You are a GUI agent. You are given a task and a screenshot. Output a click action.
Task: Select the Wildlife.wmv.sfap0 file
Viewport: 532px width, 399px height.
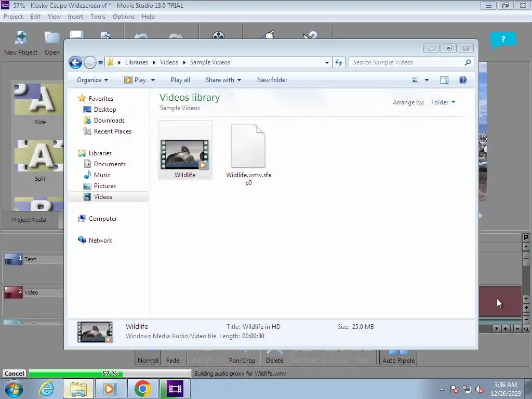(248, 155)
